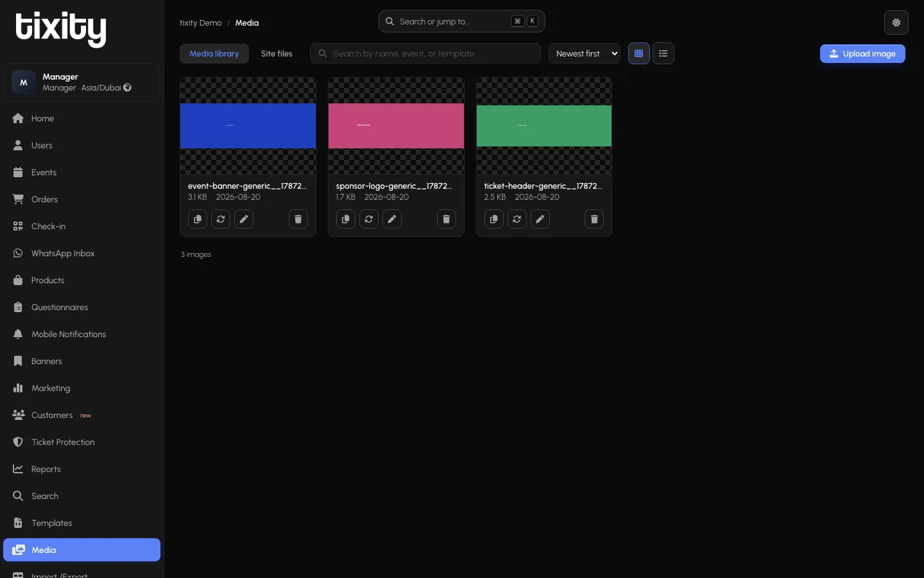924x578 pixels.
Task: Go to Events in the sidebar
Action: [81, 172]
